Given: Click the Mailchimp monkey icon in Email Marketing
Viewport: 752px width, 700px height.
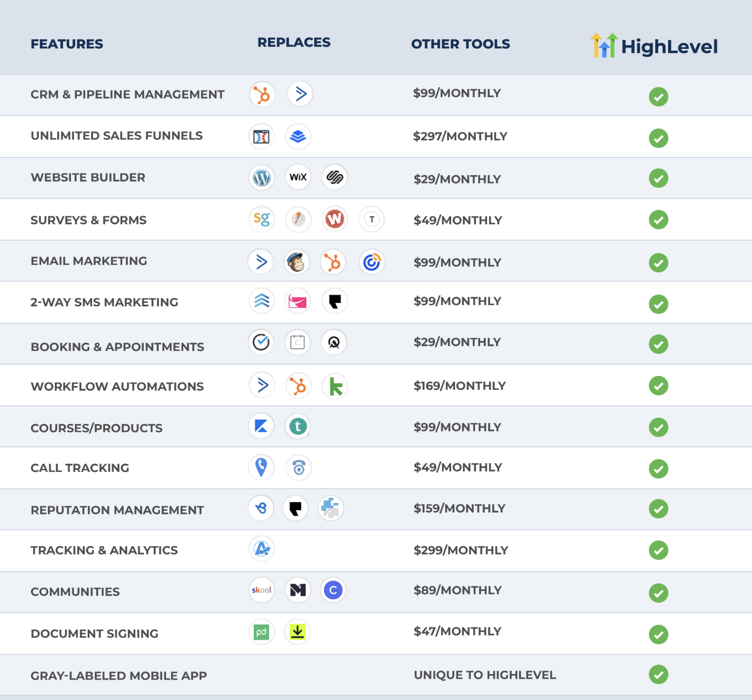Looking at the screenshot, I should tap(297, 262).
